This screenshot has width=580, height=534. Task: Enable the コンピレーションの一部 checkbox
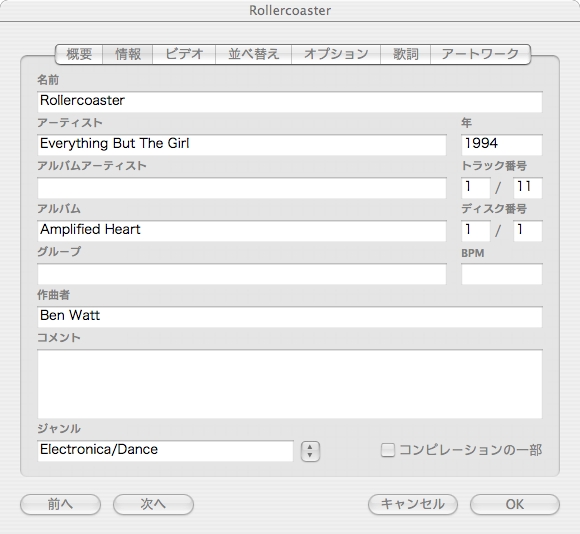point(388,450)
